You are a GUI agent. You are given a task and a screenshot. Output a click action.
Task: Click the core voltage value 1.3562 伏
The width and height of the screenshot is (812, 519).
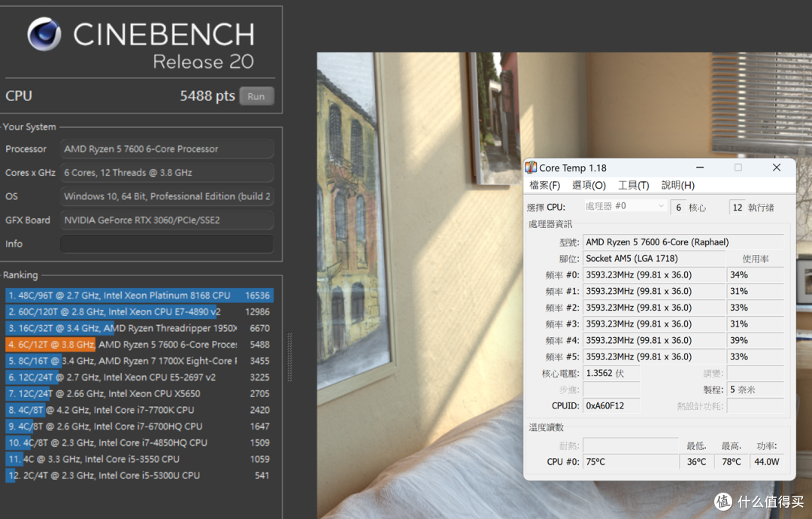pos(611,373)
